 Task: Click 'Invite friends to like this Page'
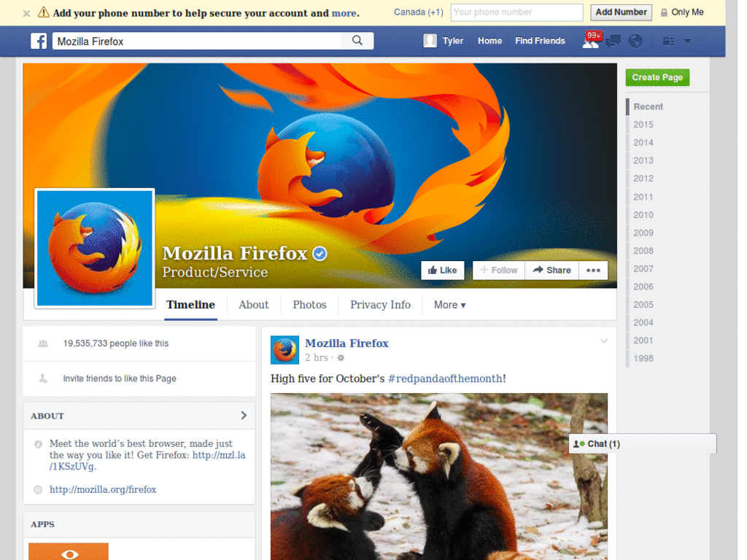120,378
